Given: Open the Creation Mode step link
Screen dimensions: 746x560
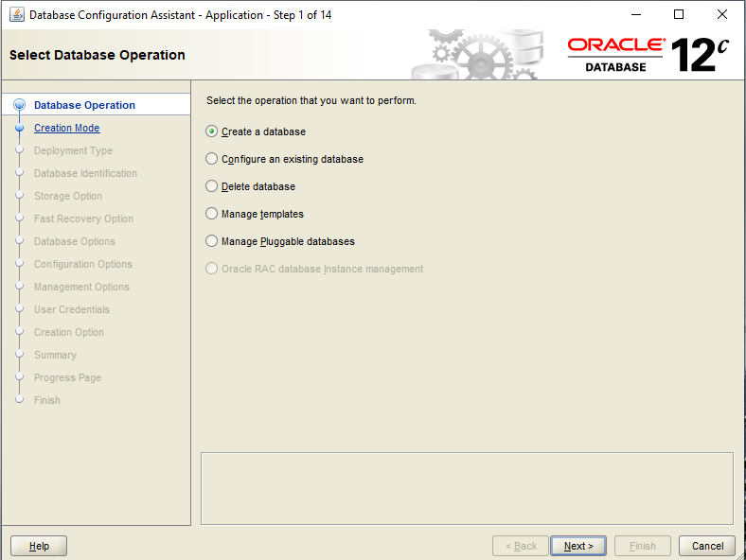Looking at the screenshot, I should [x=66, y=128].
